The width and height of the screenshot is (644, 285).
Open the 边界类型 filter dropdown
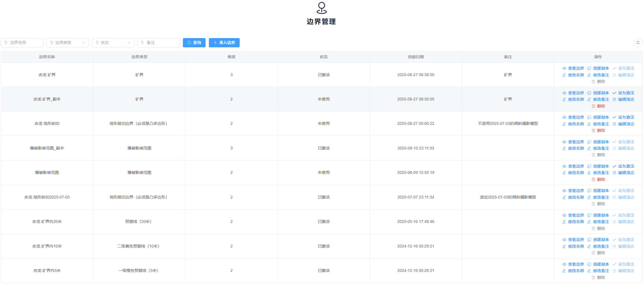(x=67, y=43)
